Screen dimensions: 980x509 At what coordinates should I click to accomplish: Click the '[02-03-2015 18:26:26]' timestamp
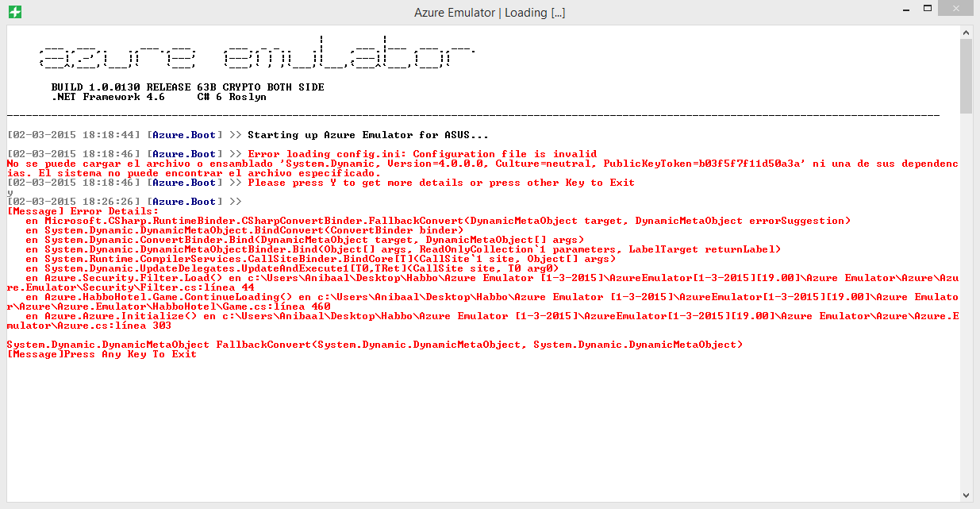(x=73, y=202)
